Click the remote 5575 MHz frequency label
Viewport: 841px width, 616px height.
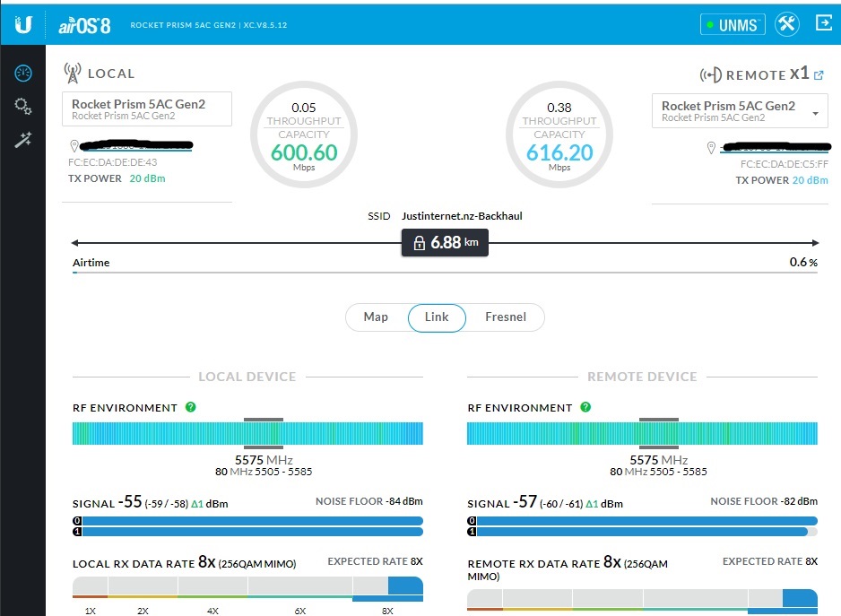coord(659,460)
